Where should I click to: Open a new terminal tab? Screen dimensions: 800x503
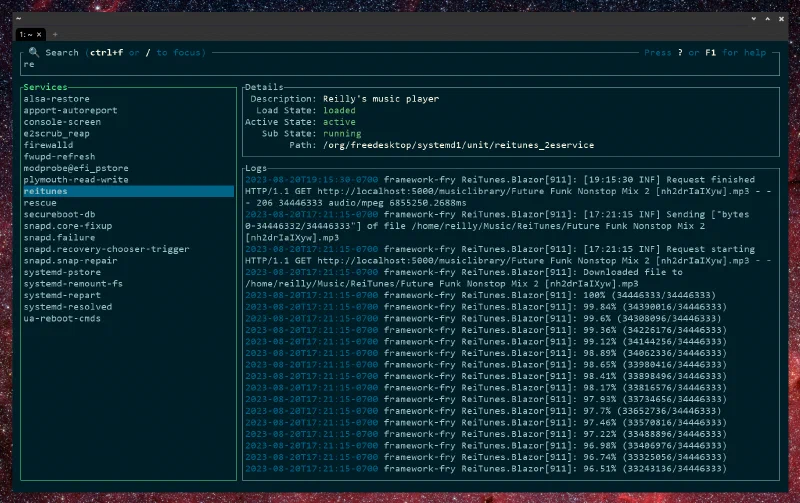click(x=55, y=35)
